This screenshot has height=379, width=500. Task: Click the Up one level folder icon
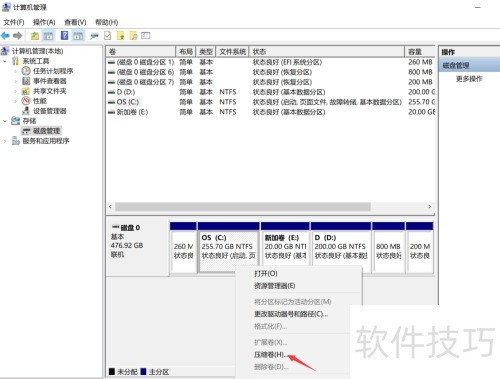click(35, 35)
